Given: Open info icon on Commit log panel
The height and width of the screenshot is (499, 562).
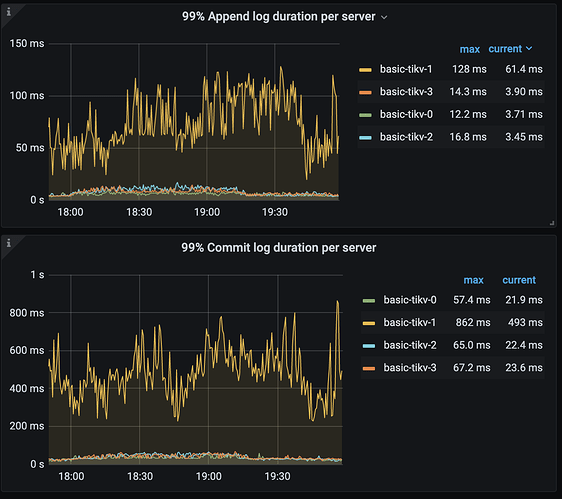Looking at the screenshot, I should coord(9,243).
